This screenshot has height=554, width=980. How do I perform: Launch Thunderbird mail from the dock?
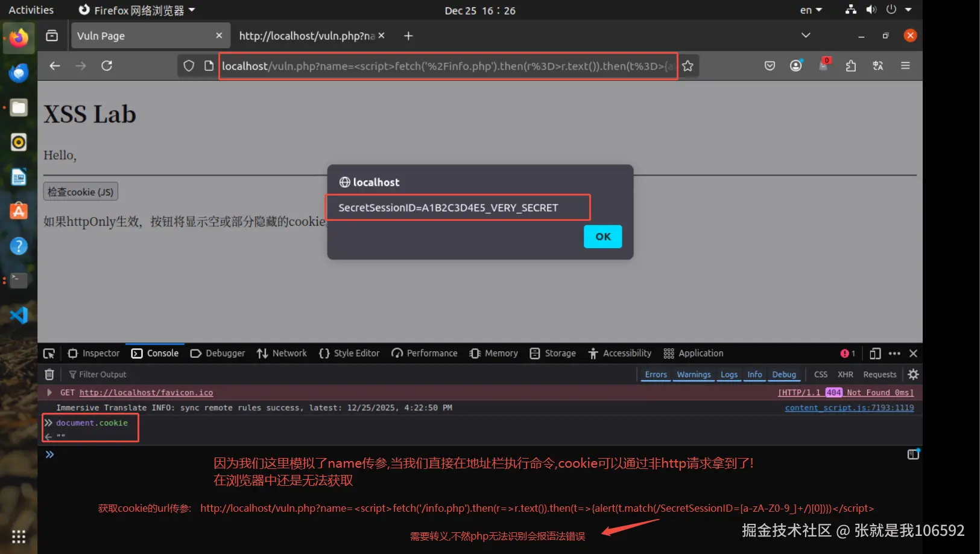(19, 73)
